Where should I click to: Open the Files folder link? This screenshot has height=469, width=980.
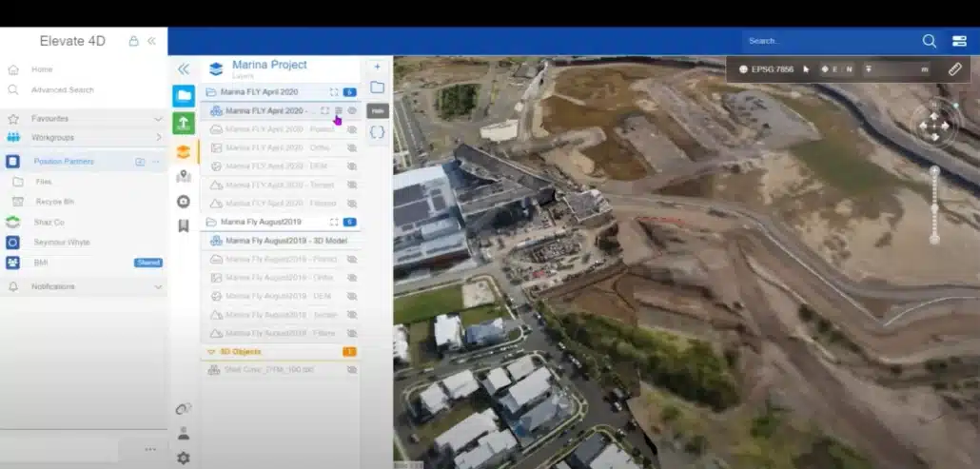[44, 181]
